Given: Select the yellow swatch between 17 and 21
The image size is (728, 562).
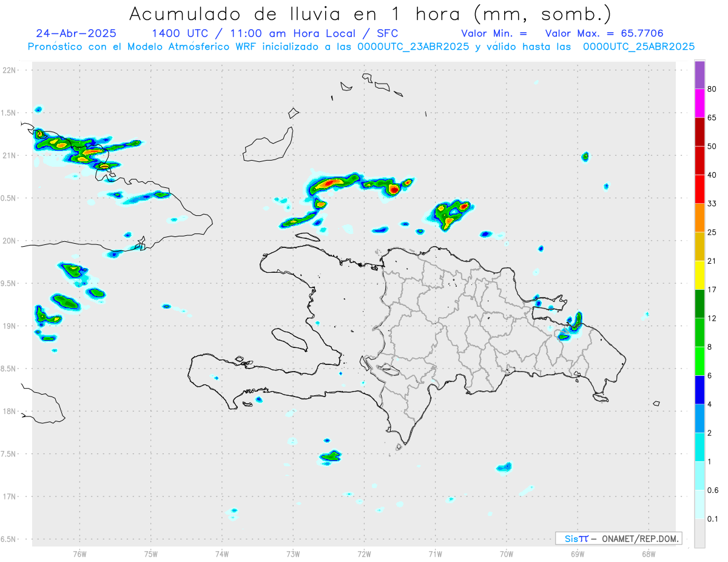Looking at the screenshot, I should [699, 275].
